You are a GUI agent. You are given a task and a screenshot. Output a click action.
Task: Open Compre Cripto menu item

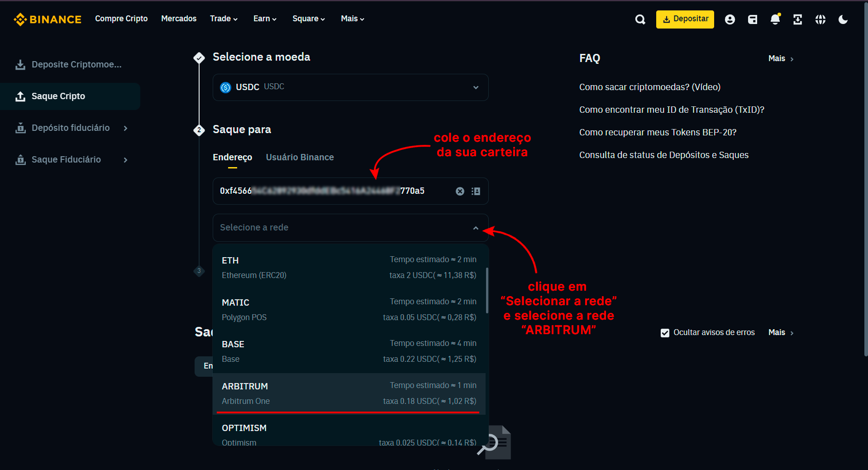point(121,19)
